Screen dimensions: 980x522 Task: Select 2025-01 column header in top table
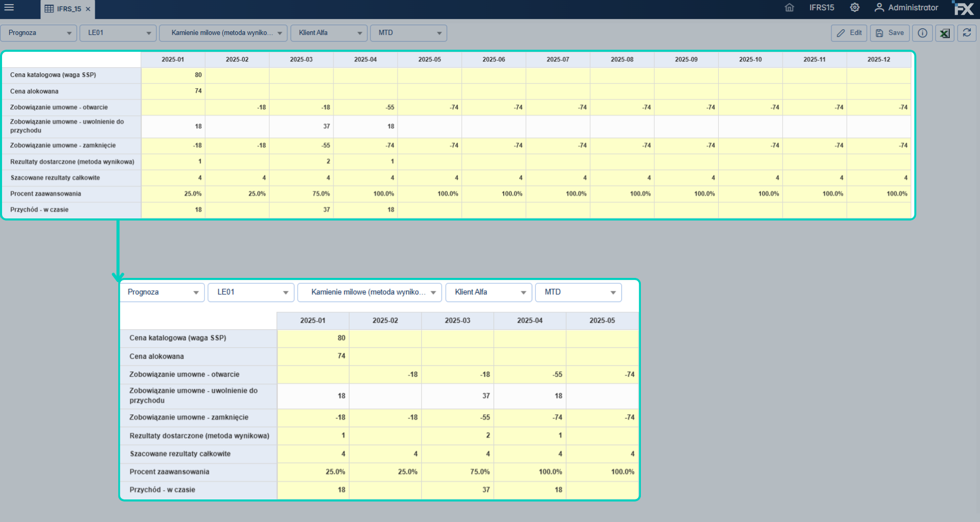pyautogui.click(x=173, y=59)
